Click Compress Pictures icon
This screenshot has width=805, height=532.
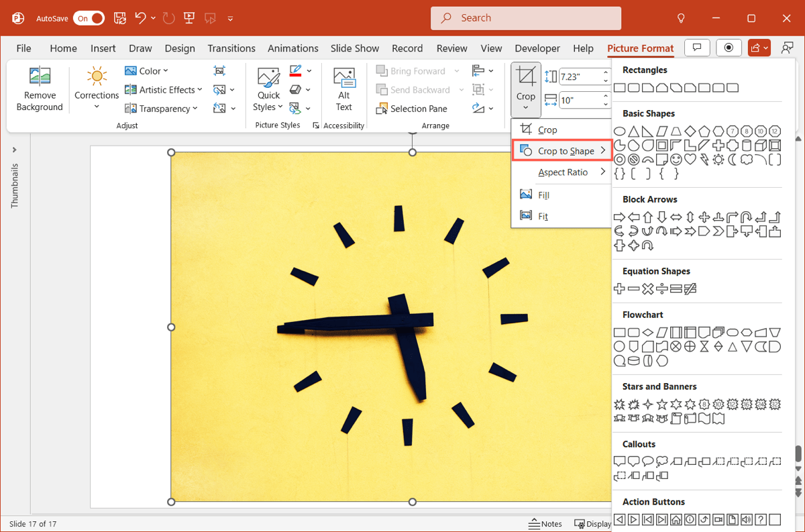point(219,70)
